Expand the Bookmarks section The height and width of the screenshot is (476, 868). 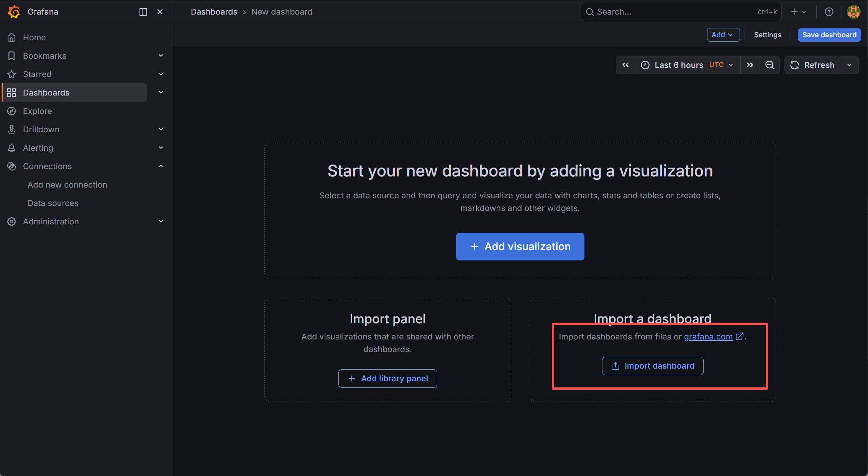click(x=161, y=56)
